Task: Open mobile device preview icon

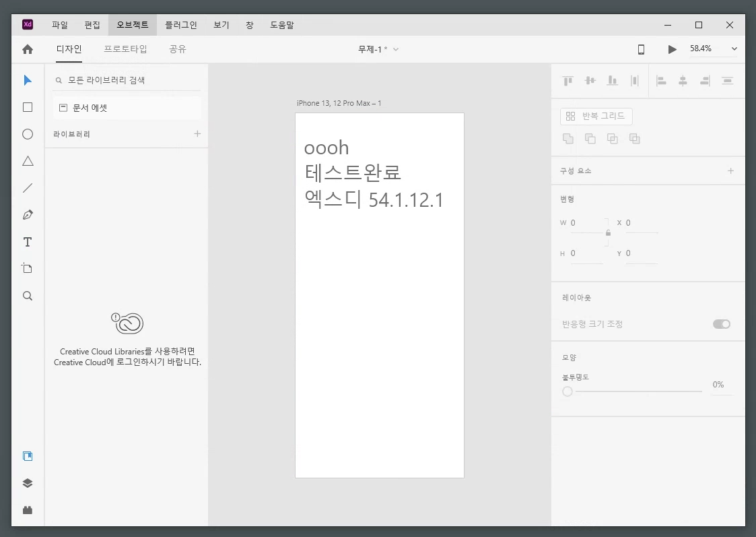Action: 641,49
